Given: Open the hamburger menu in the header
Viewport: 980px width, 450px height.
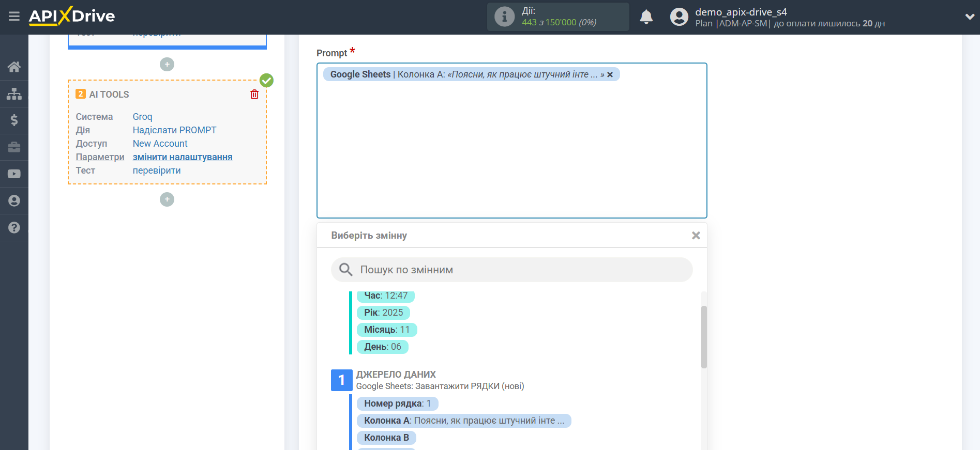Looking at the screenshot, I should (14, 17).
